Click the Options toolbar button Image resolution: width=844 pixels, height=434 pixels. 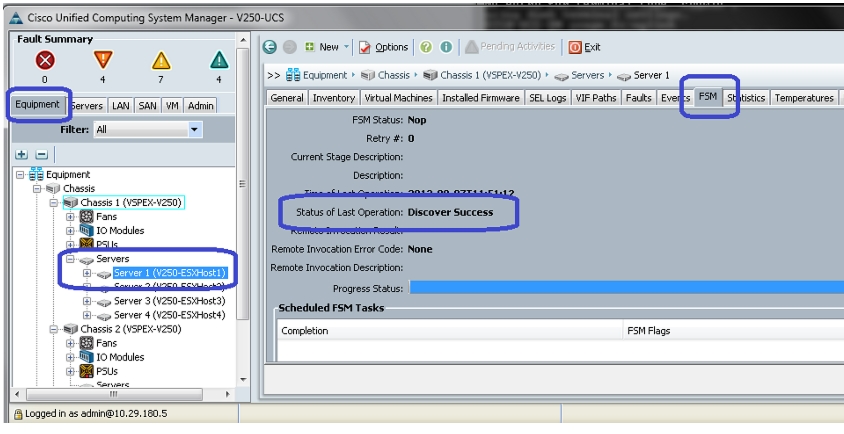point(384,47)
